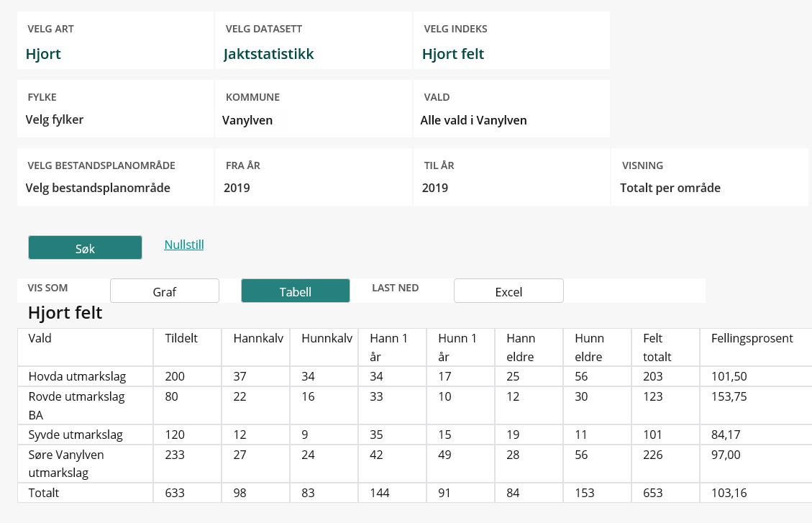The width and height of the screenshot is (812, 523).
Task: Click Felt totalt value 123 for Rovde
Action: [x=653, y=396]
